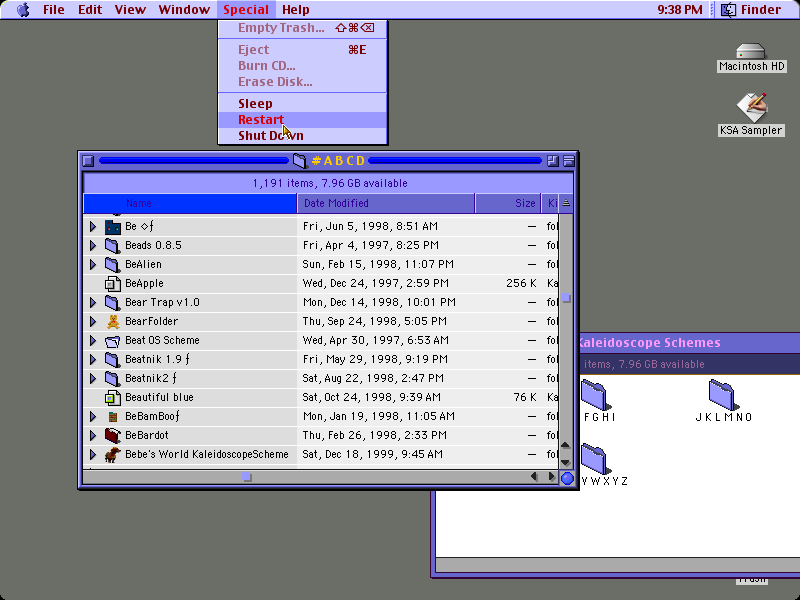
Task: Click the collapse box of # A B C D window
Action: pos(569,161)
